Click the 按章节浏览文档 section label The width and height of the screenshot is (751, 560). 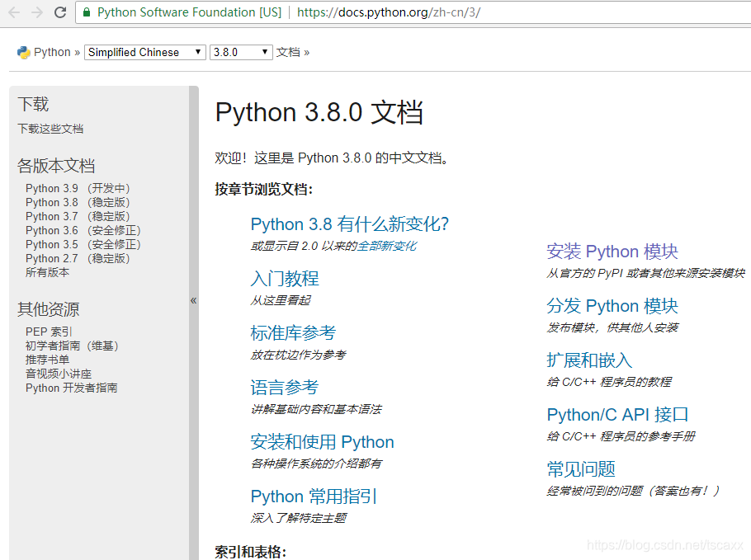coord(264,190)
